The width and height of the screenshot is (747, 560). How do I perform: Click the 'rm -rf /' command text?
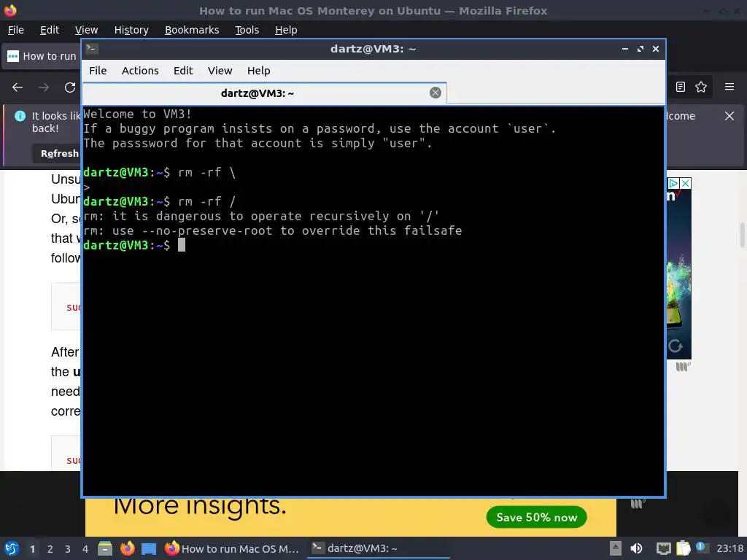coord(206,201)
